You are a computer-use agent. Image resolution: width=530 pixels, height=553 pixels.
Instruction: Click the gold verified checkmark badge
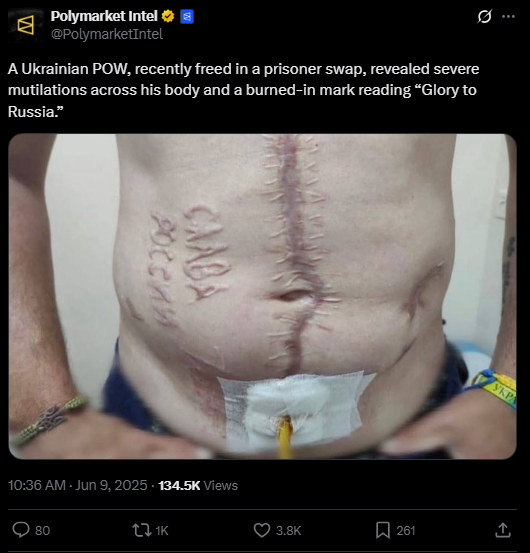[x=168, y=16]
